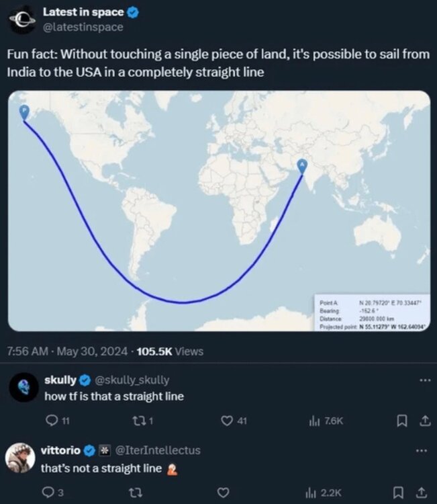Reply to skully's tweet
The width and height of the screenshot is (437, 504).
(x=52, y=421)
